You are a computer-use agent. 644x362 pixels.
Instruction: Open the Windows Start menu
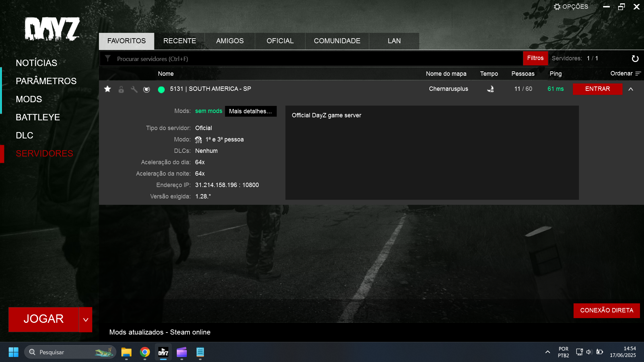13,352
